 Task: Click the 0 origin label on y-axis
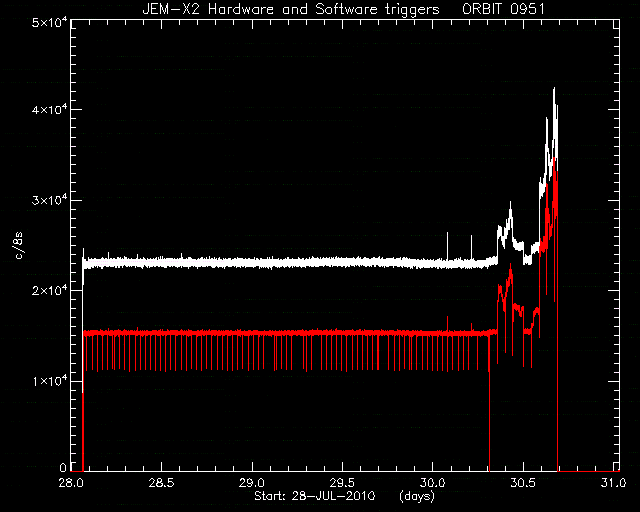[x=63, y=467]
